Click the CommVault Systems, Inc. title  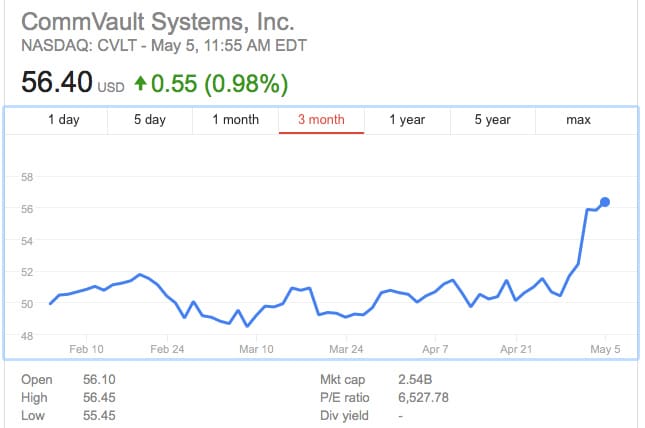[x=158, y=22]
